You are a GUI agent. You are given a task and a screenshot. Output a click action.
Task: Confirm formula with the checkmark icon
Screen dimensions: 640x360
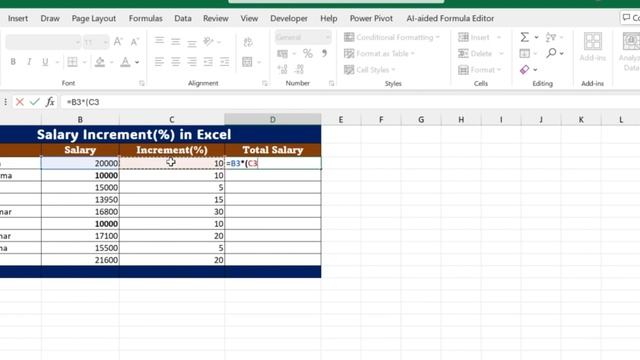click(35, 102)
